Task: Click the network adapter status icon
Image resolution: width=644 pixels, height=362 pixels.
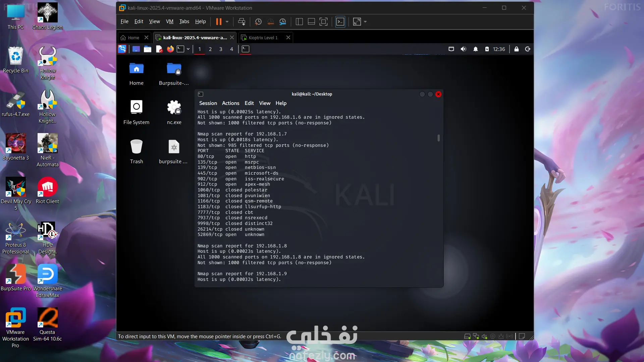Action: (476, 337)
